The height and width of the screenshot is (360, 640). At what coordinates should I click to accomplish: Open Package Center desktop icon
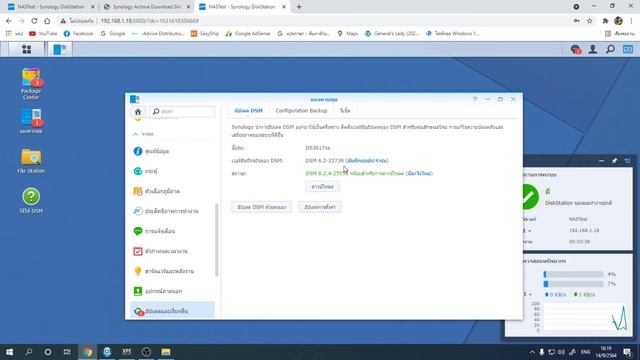(x=31, y=84)
